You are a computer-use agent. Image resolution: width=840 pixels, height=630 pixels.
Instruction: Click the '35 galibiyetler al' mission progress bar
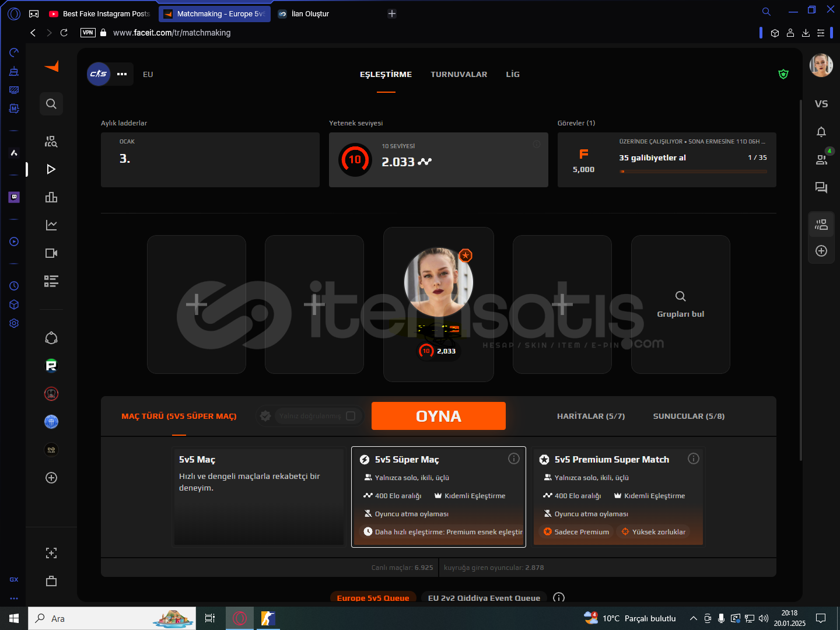(x=694, y=171)
